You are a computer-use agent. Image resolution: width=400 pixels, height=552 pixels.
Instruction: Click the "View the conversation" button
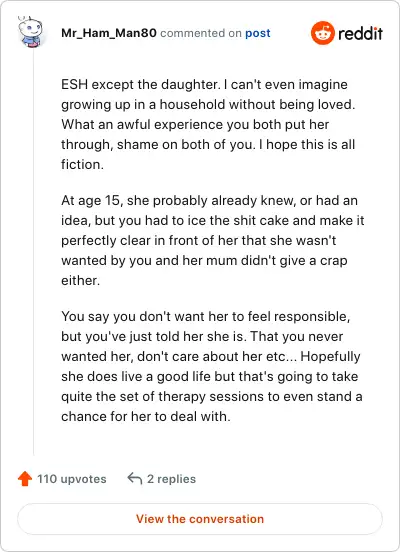(200, 519)
